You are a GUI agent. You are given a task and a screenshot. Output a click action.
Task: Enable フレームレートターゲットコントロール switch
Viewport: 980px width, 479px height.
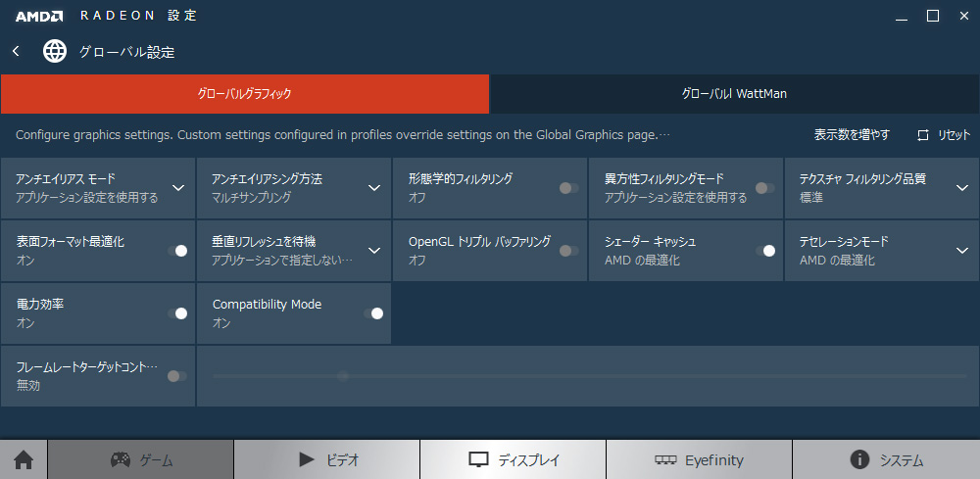coord(177,376)
